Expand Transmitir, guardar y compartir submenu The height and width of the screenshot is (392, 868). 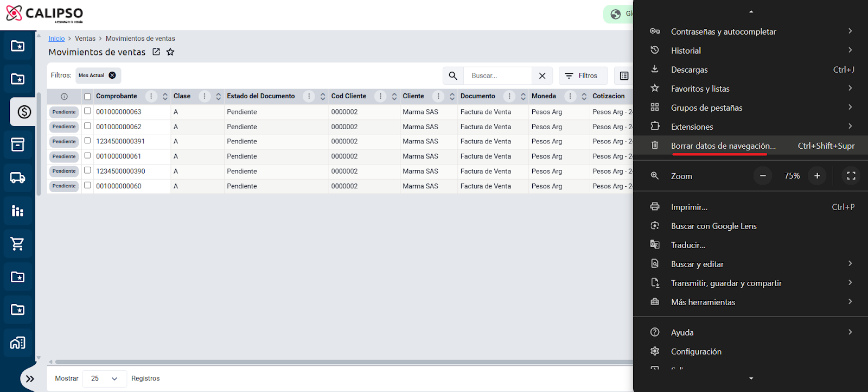(751, 283)
